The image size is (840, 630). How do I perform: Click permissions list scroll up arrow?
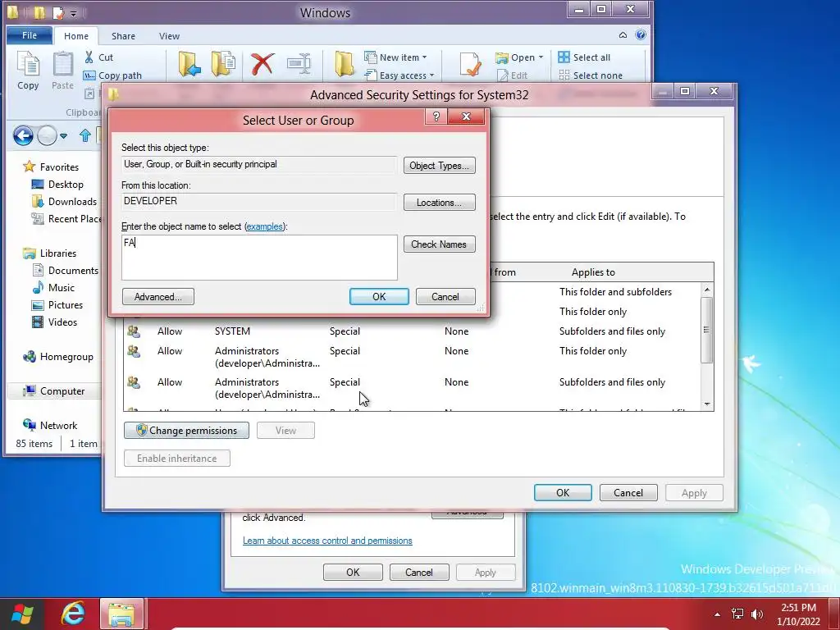[x=707, y=290]
